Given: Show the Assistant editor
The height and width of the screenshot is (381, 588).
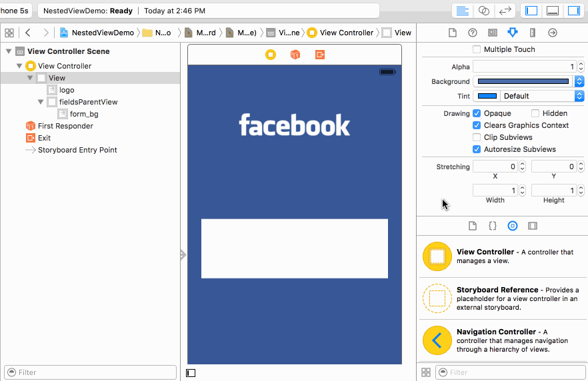Looking at the screenshot, I should tap(484, 11).
